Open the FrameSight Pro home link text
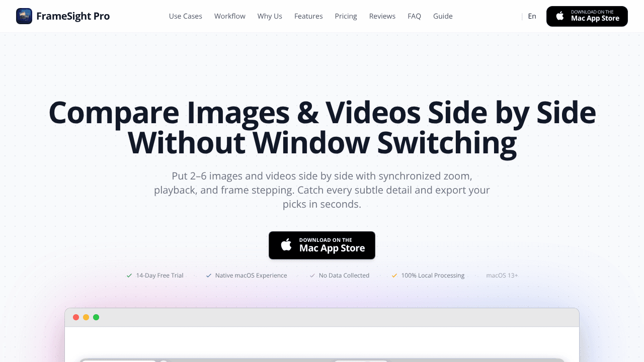 pyautogui.click(x=73, y=16)
